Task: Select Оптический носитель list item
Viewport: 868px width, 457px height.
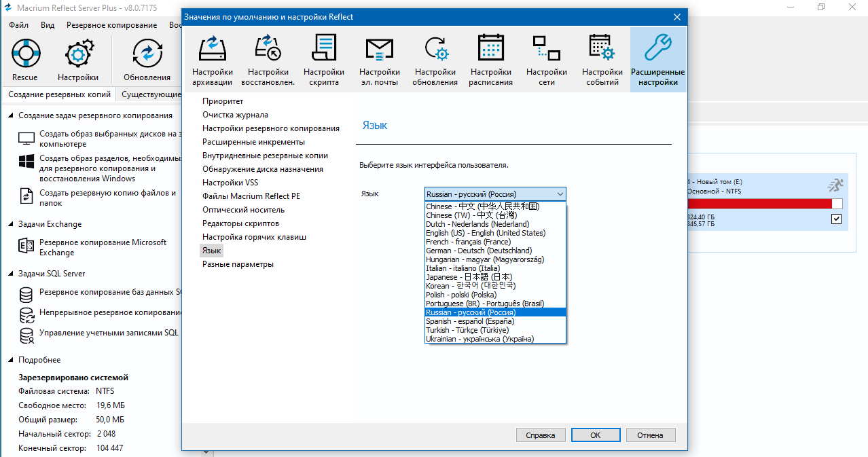Action: pos(243,210)
